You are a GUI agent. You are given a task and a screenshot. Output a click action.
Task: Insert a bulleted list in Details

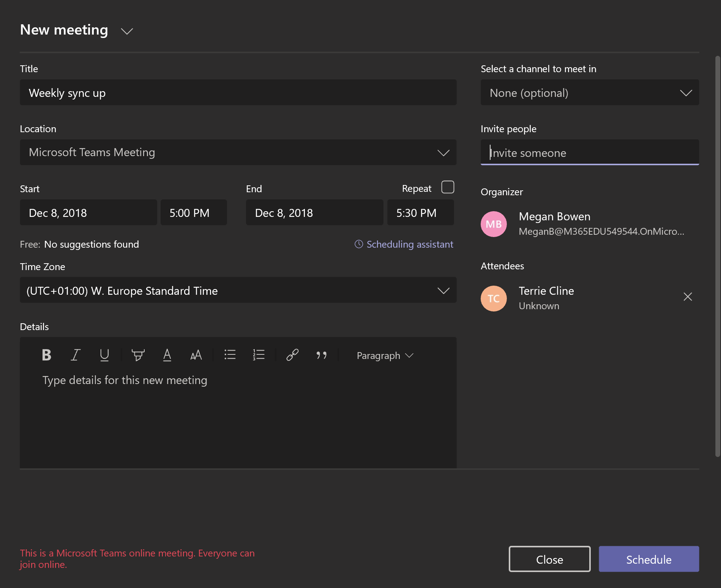pyautogui.click(x=230, y=355)
